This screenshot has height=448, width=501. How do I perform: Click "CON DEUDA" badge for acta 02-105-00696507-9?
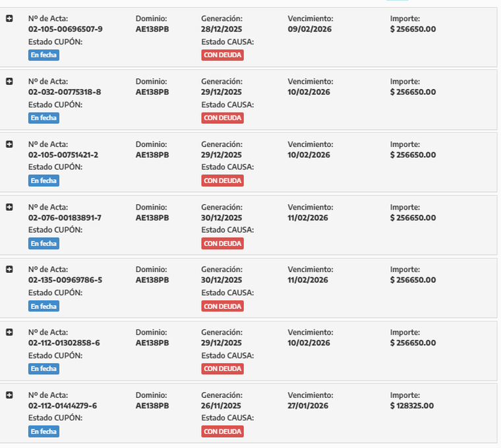pyautogui.click(x=222, y=55)
